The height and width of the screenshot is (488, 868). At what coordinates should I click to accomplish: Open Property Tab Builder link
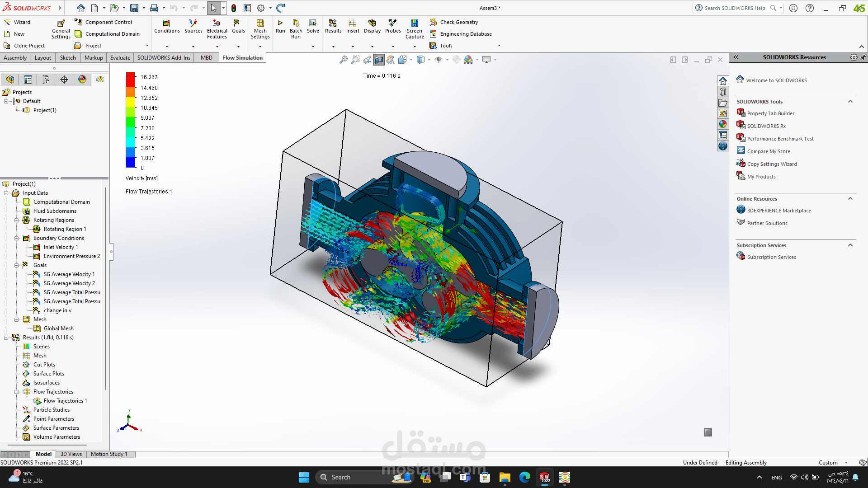tap(770, 113)
